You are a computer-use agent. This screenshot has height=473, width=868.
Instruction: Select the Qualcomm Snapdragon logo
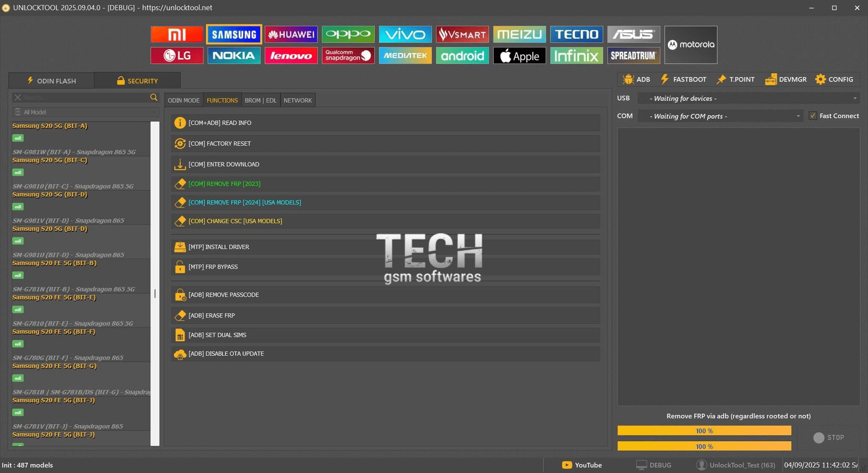tap(348, 56)
